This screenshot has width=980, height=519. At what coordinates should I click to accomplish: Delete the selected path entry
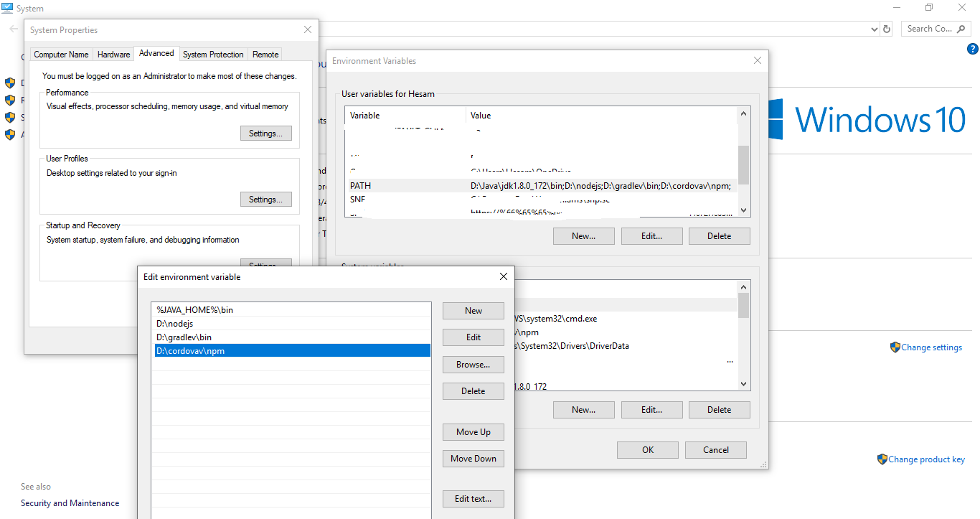(x=473, y=391)
